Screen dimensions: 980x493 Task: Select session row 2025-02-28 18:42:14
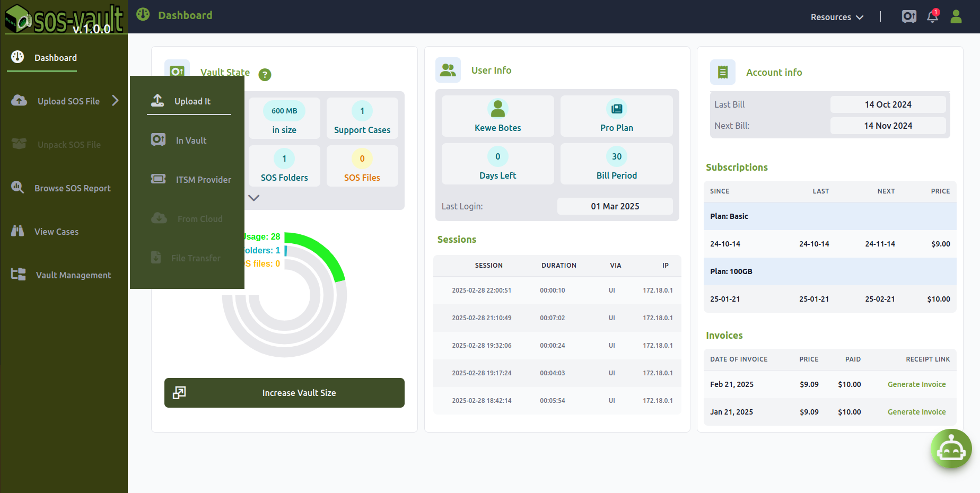pos(557,401)
